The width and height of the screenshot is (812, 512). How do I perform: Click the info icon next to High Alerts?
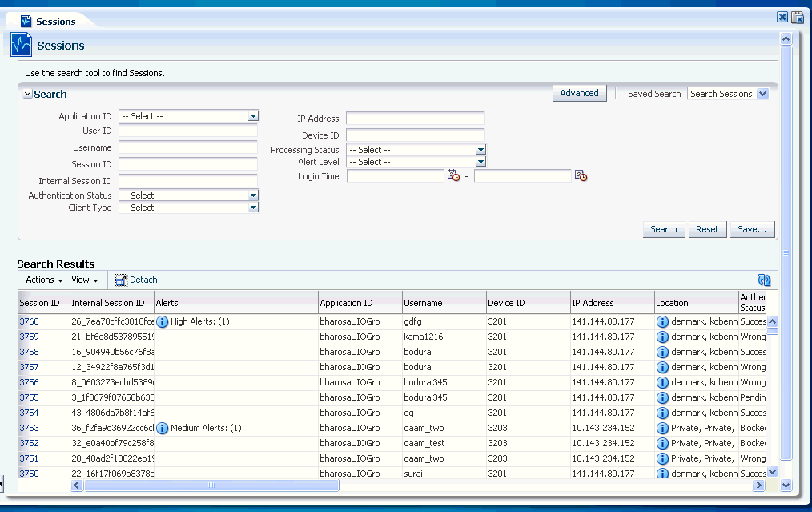160,321
